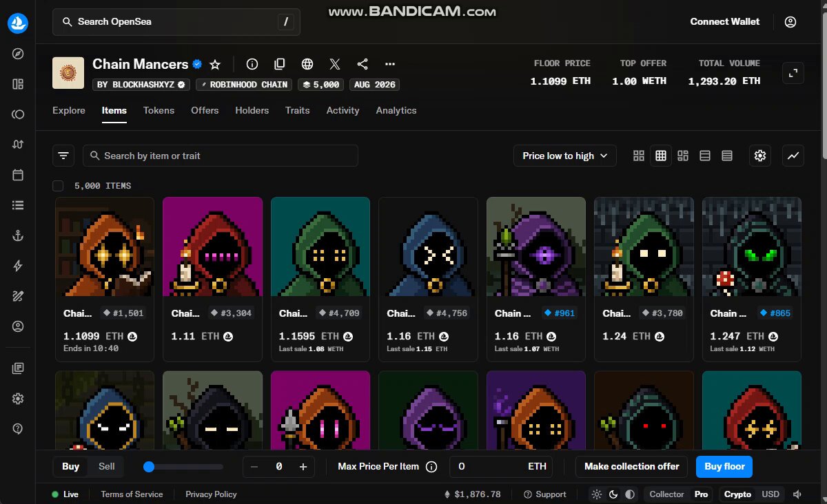Image resolution: width=827 pixels, height=504 pixels.
Task: Switch to Sell mode
Action: pyautogui.click(x=107, y=466)
